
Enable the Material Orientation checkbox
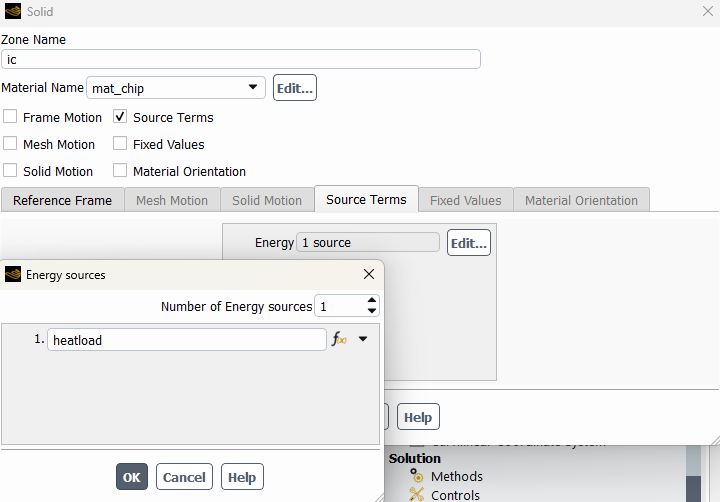120,171
